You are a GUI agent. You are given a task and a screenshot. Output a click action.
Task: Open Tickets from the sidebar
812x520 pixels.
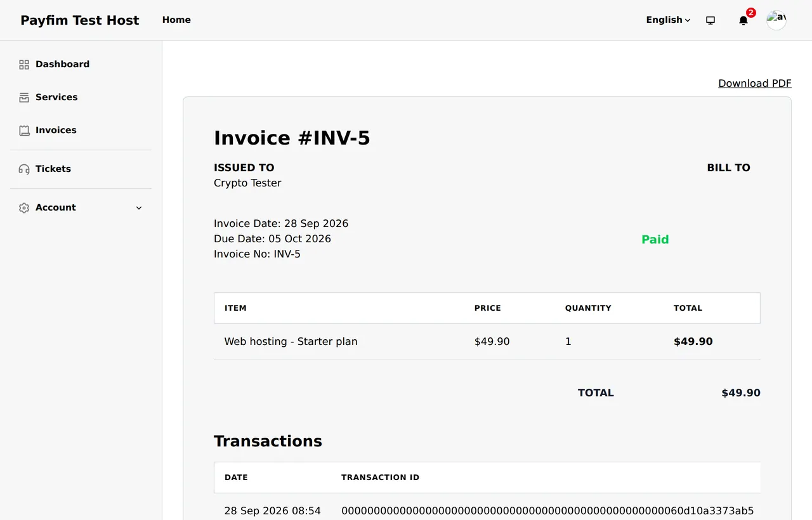pyautogui.click(x=53, y=169)
